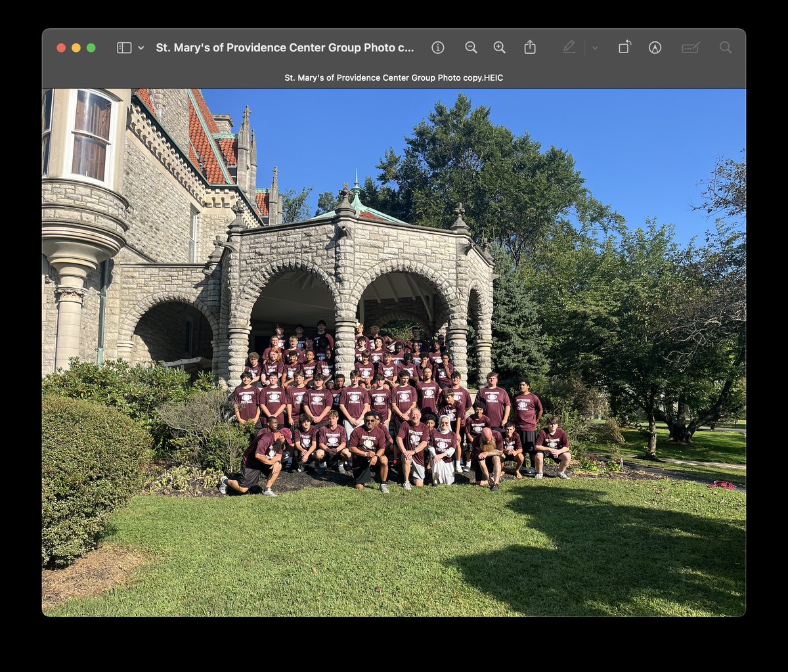Click the group photo image

(x=394, y=352)
